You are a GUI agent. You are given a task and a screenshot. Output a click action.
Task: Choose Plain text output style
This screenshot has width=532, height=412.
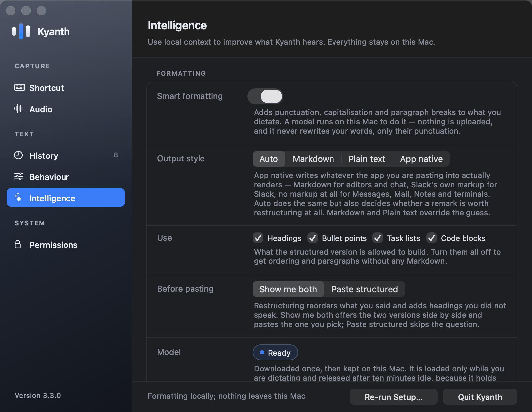367,159
